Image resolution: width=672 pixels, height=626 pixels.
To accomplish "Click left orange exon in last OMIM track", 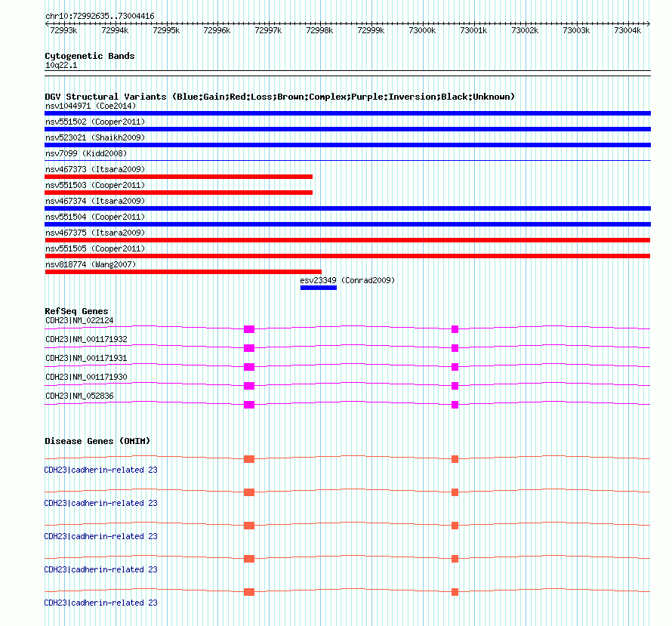I will [249, 592].
